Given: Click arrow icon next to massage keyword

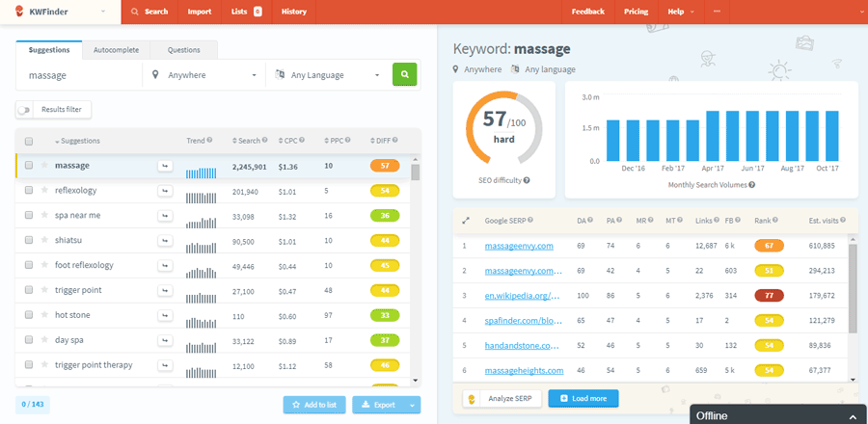Looking at the screenshot, I should point(165,166).
